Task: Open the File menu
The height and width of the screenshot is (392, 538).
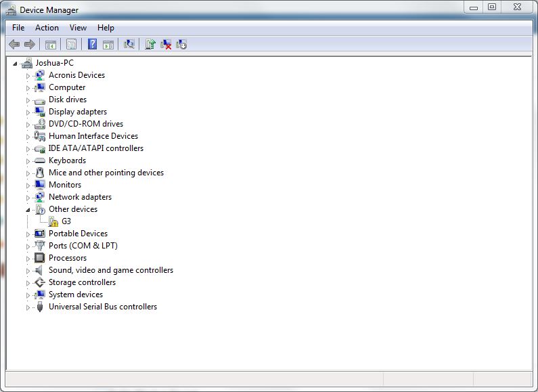Action: pyautogui.click(x=18, y=28)
